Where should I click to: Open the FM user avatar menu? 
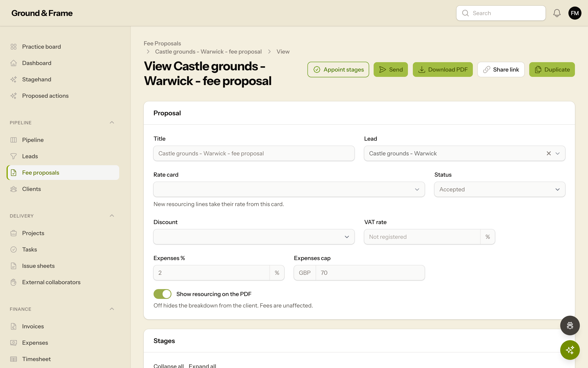pos(575,13)
